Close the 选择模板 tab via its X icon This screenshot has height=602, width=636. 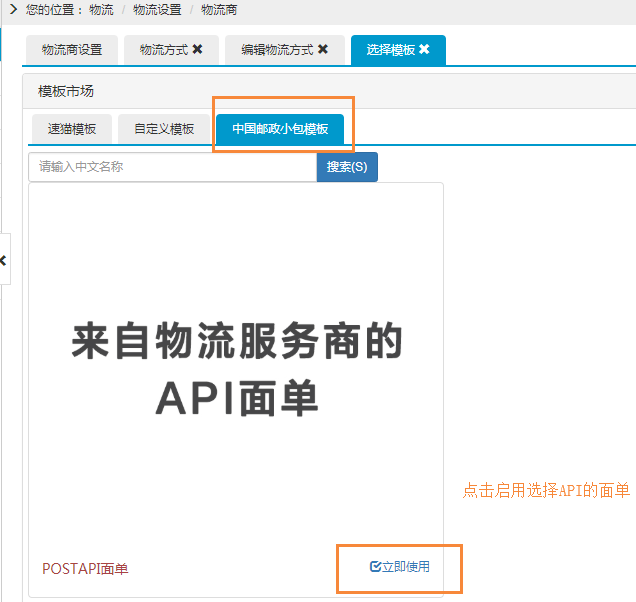(x=424, y=49)
